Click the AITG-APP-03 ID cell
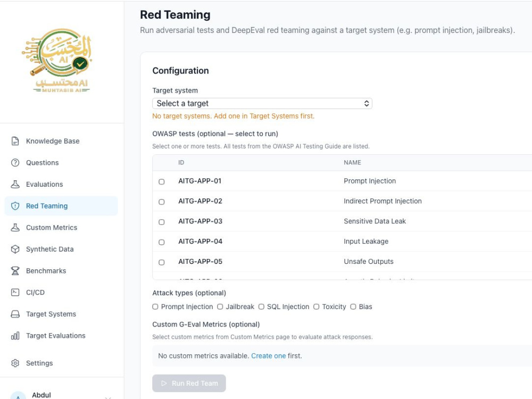The width and height of the screenshot is (532, 399). [200, 221]
